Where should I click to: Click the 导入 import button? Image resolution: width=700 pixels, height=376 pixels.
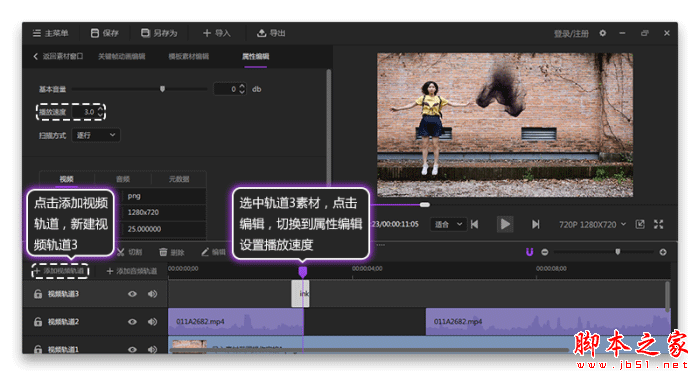pyautogui.click(x=217, y=33)
